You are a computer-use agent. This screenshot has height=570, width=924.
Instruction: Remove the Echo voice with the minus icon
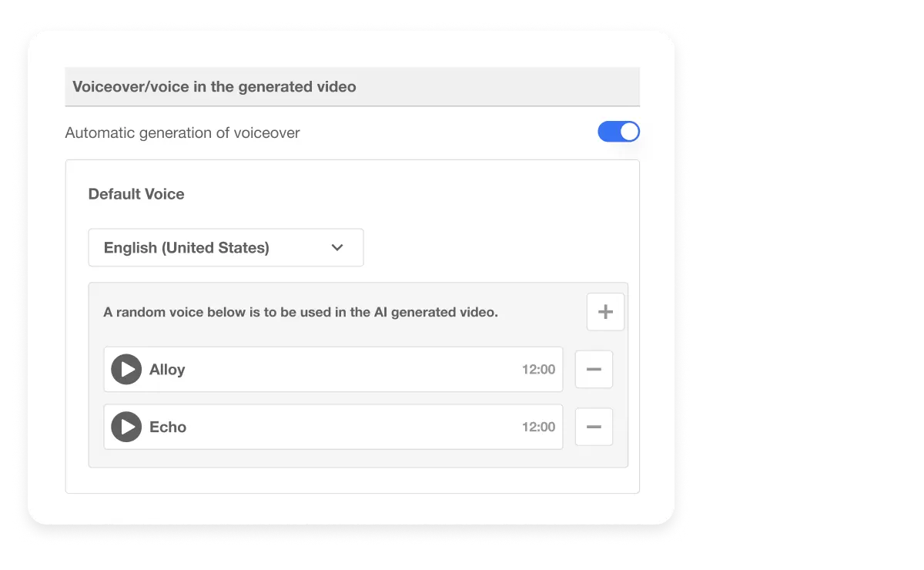coord(594,427)
